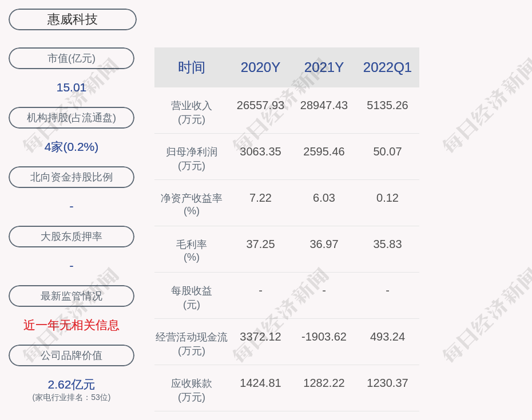Click the red 近一年无相关信息 text
This screenshot has width=532, height=420.
pos(72,325)
